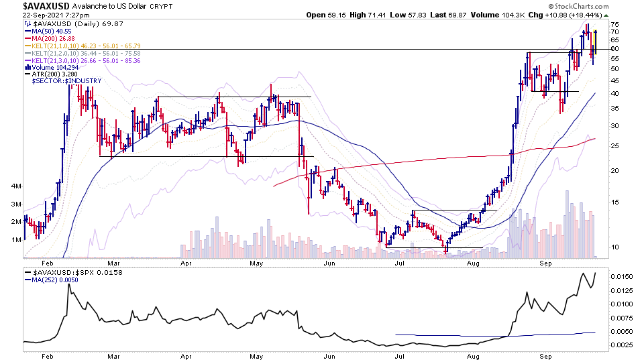Viewport: 644px width, 362px height.
Task: Click the Sep label under the price chart
Action: click(x=545, y=263)
